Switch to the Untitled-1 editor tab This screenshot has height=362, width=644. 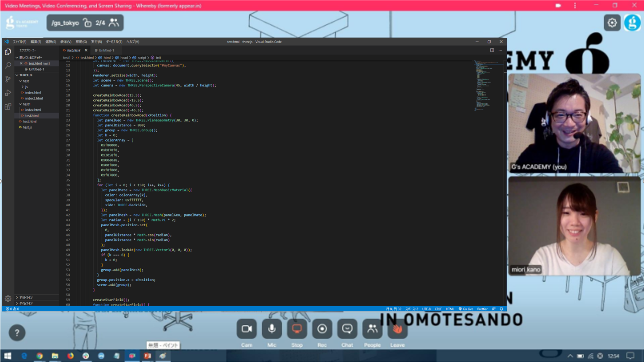point(106,51)
